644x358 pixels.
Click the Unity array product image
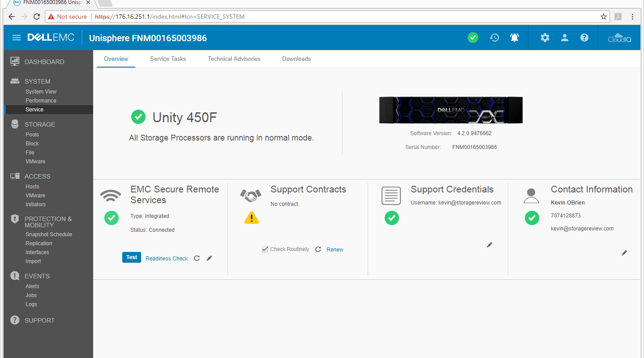(x=451, y=110)
